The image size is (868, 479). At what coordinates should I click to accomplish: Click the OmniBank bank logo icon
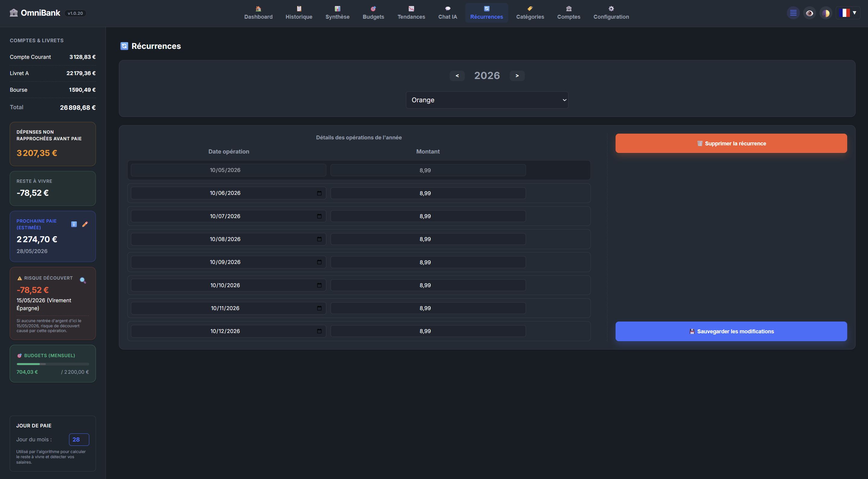pos(14,13)
